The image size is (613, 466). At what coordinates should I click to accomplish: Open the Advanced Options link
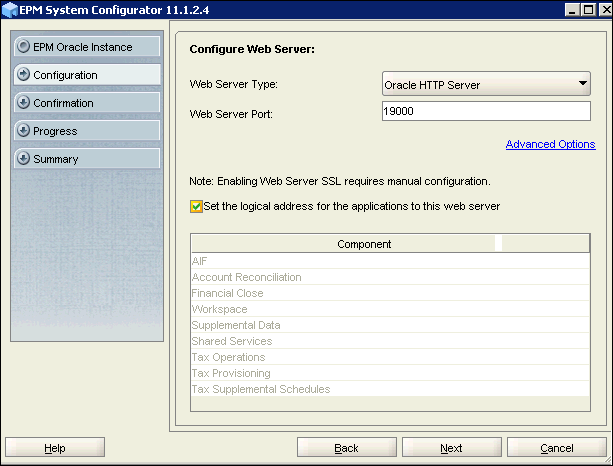click(x=550, y=144)
